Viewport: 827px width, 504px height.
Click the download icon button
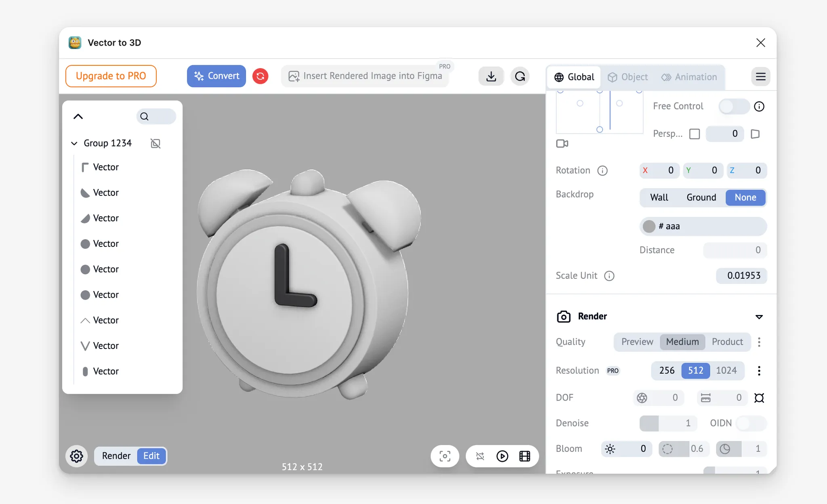(491, 76)
